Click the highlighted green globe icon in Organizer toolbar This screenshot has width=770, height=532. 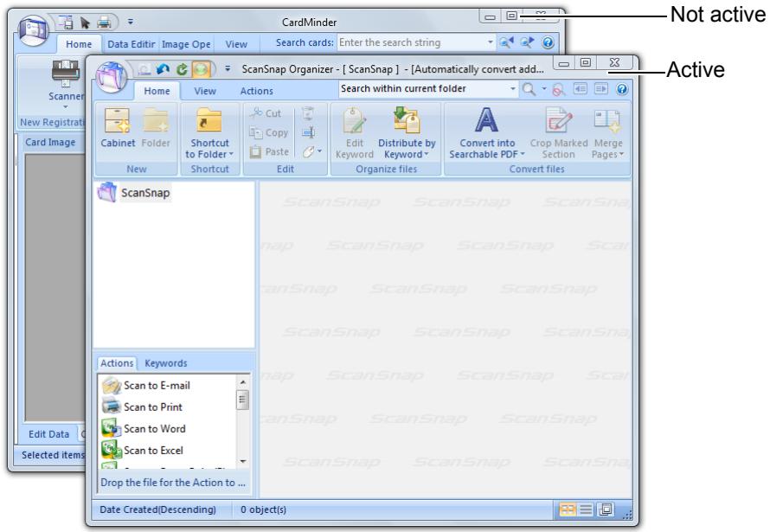(201, 69)
